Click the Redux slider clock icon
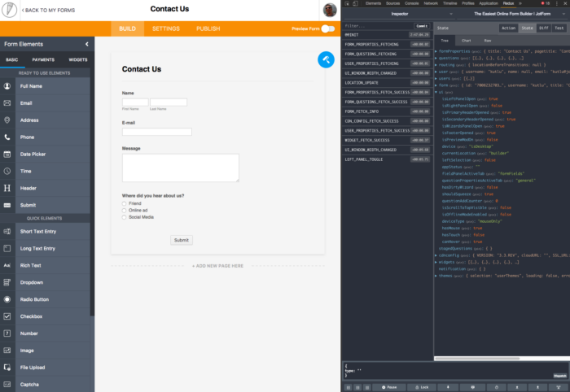 [496, 387]
